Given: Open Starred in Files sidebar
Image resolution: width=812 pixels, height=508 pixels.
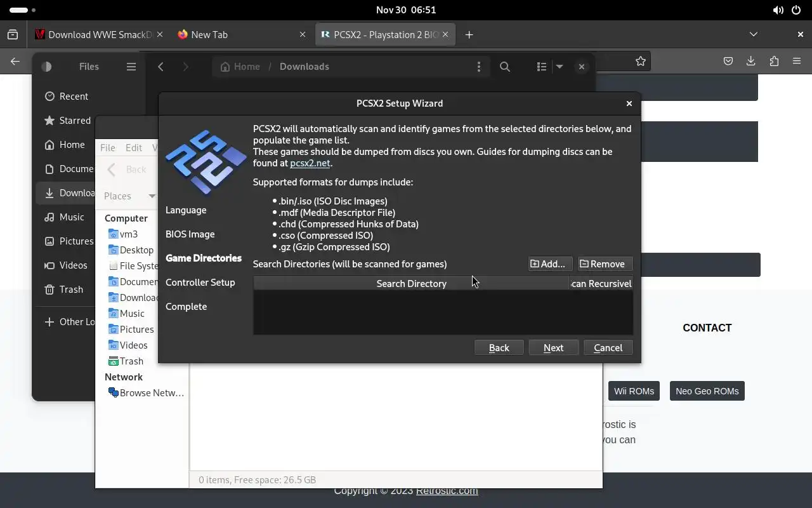Looking at the screenshot, I should point(66,120).
